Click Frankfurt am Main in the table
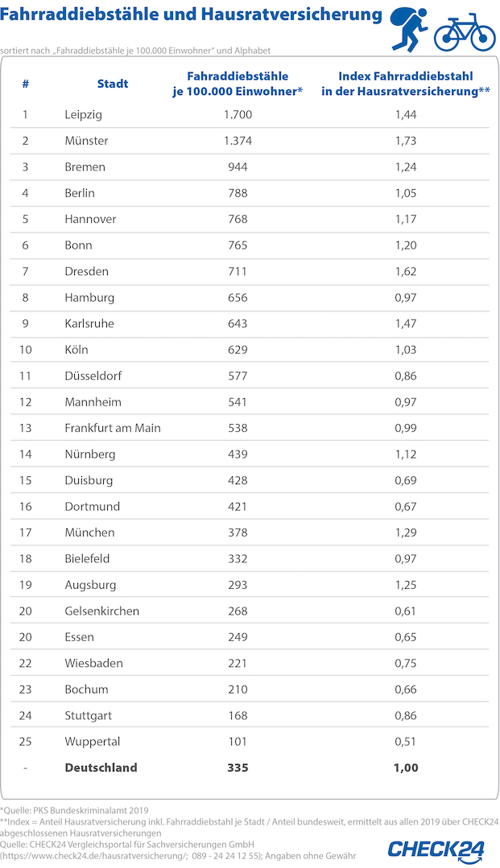 (113, 428)
